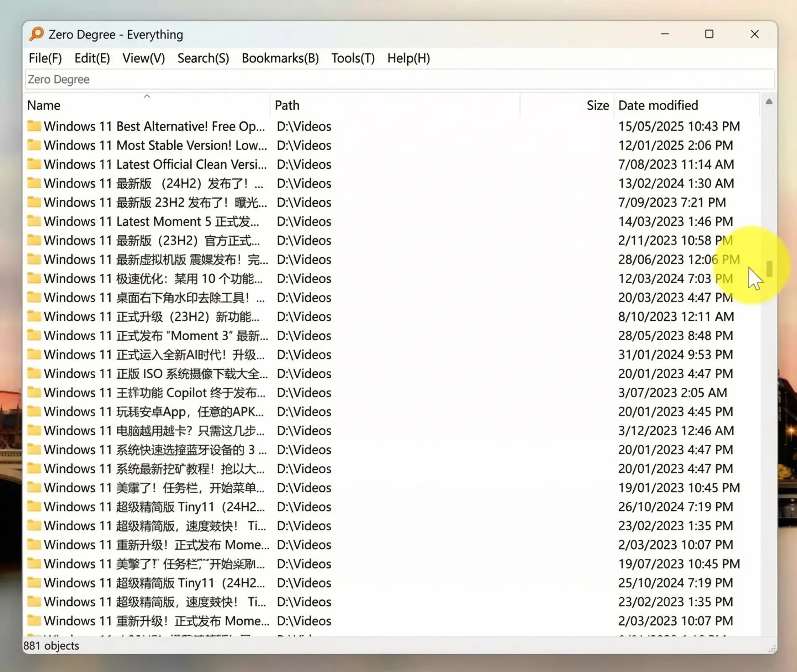Image resolution: width=797 pixels, height=672 pixels.
Task: Click the folder icon beside 'Windows 11 Best Alternative'
Action: pyautogui.click(x=34, y=126)
